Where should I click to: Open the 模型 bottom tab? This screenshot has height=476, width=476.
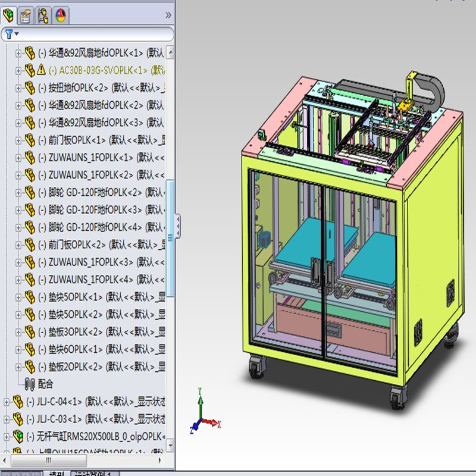pyautogui.click(x=57, y=474)
